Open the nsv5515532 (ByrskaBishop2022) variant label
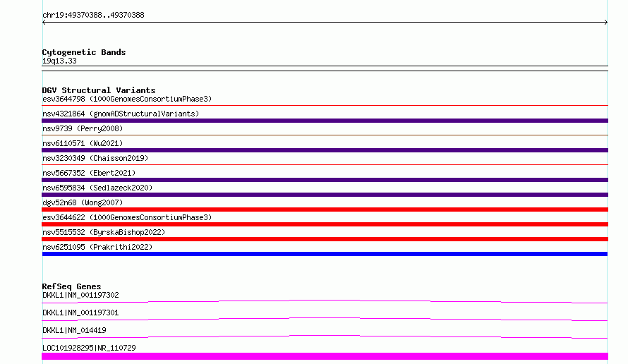Screen dimensions: 628x364 point(104,232)
